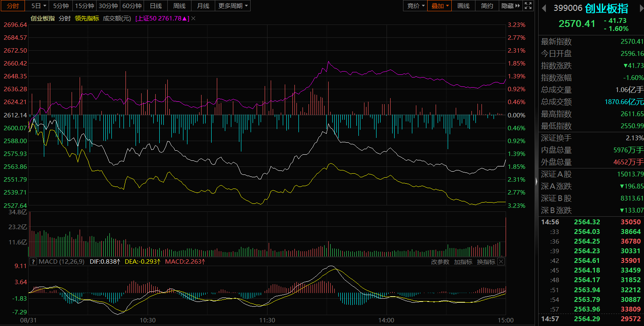
Task: Select the 内盘总量 value 5976万手
Action: point(628,150)
